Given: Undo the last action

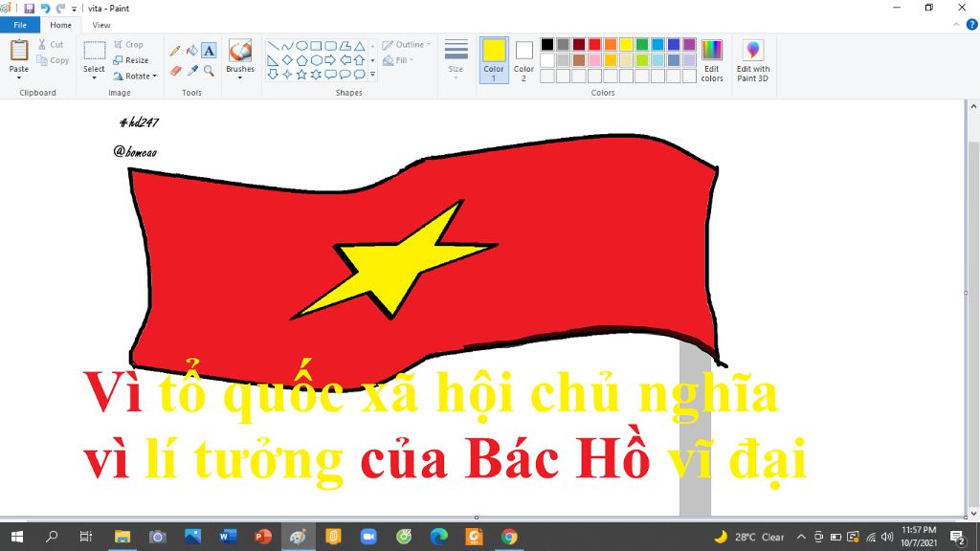Looking at the screenshot, I should 45,8.
